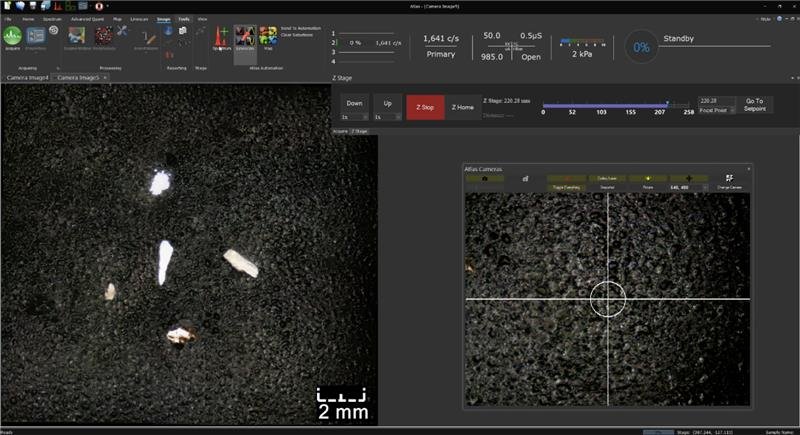Click the crosshair plus icon in Atlas Cameras
The height and width of the screenshot is (435, 800).
689,178
